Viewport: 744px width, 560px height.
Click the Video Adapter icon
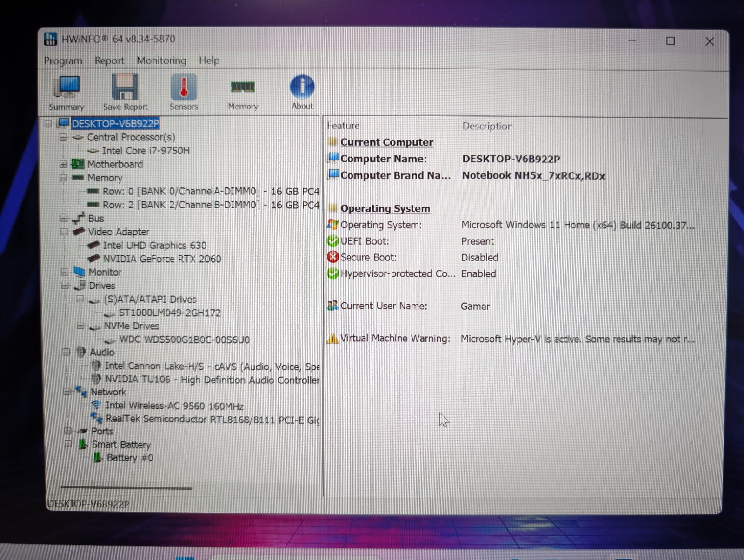(78, 232)
